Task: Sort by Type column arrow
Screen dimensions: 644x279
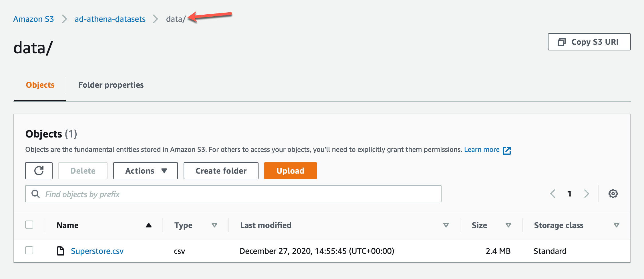Action: point(214,225)
